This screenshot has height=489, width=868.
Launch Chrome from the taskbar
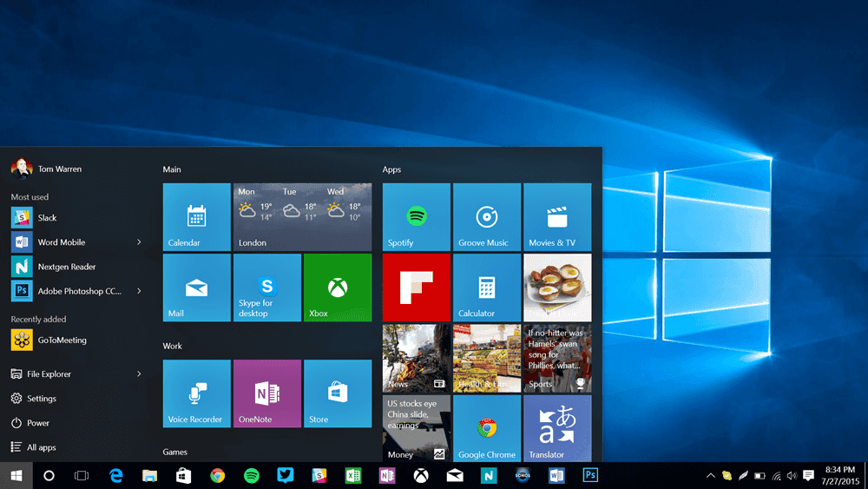pos(218,476)
